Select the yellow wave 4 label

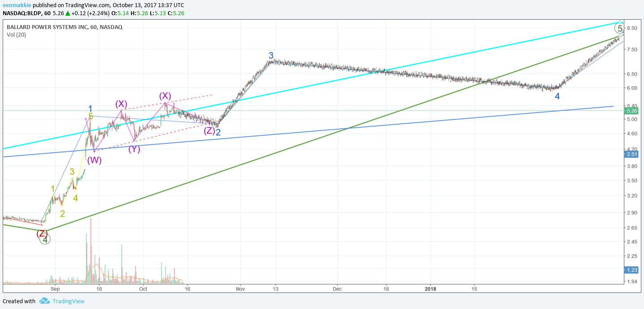(76, 198)
